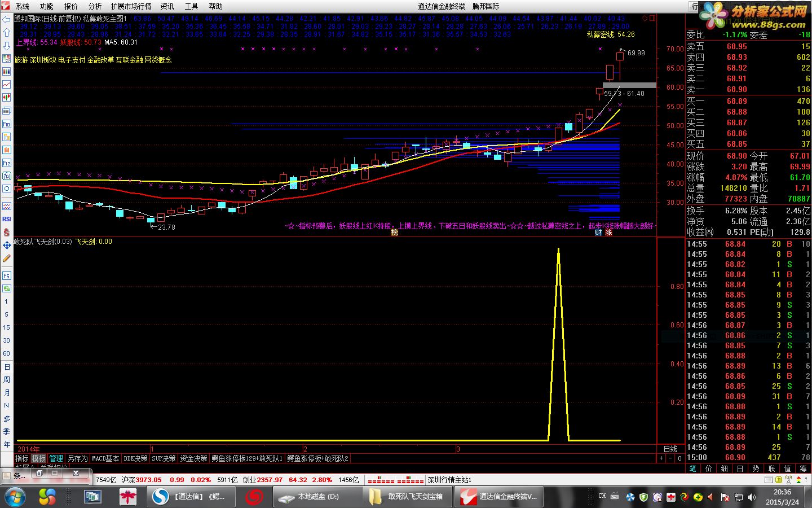Click the F10 company info icon
The width and height of the screenshot is (812, 508).
7,124
